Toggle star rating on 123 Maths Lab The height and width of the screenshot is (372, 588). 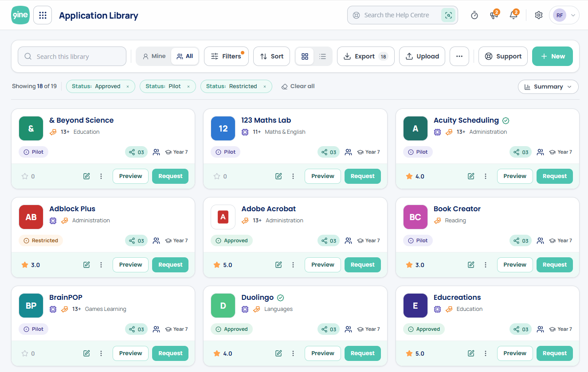point(217,176)
